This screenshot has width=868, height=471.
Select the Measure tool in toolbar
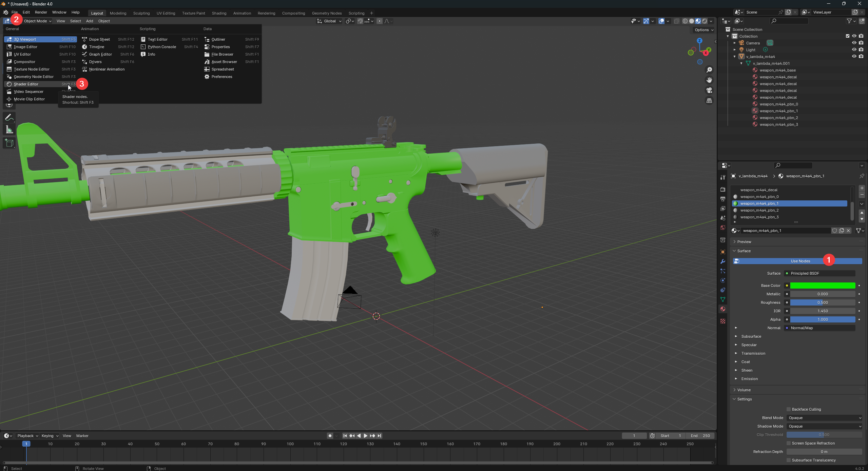coord(9,130)
